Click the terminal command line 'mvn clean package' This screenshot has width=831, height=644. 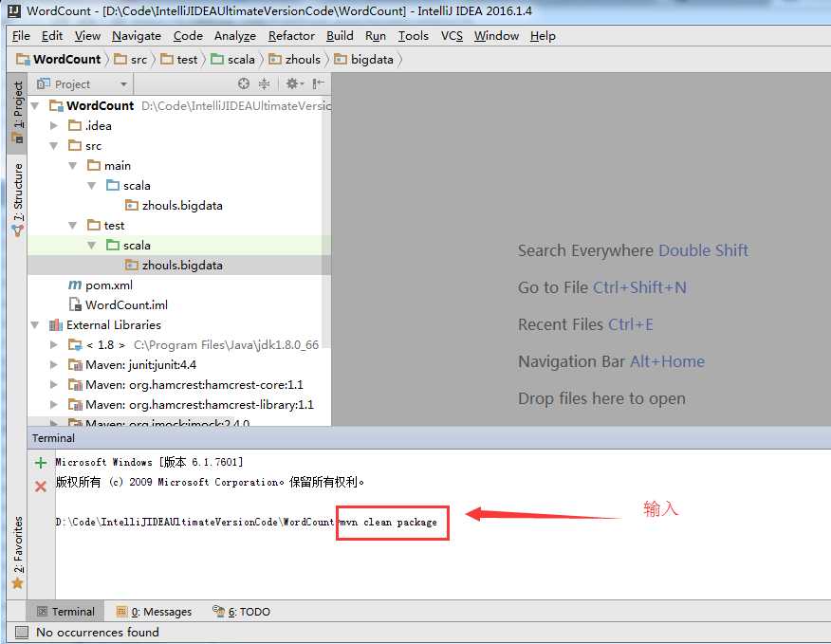click(389, 522)
